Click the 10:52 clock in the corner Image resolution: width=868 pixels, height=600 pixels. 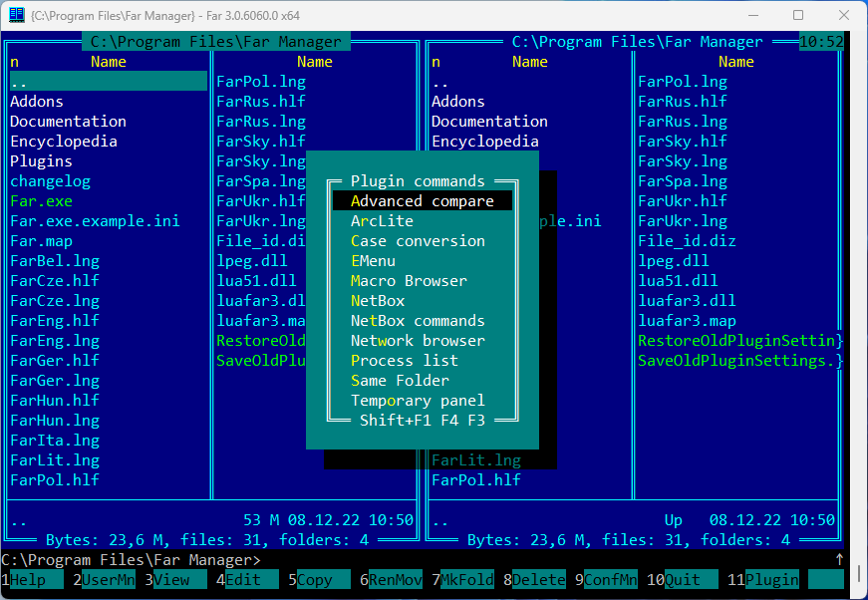click(x=821, y=42)
